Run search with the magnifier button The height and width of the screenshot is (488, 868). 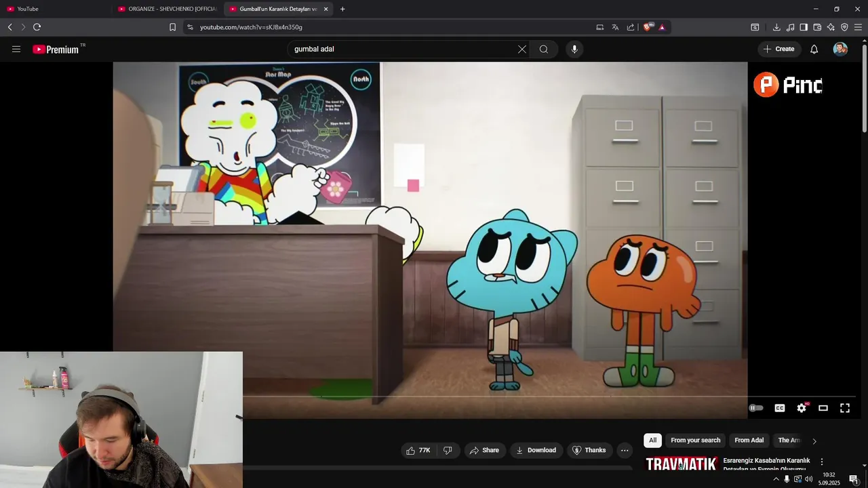544,49
